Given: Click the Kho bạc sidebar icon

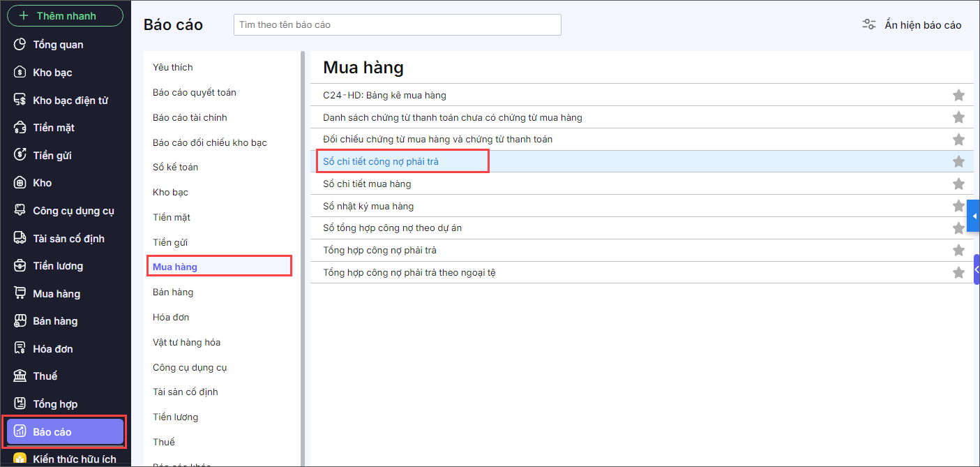Looking at the screenshot, I should (x=20, y=72).
